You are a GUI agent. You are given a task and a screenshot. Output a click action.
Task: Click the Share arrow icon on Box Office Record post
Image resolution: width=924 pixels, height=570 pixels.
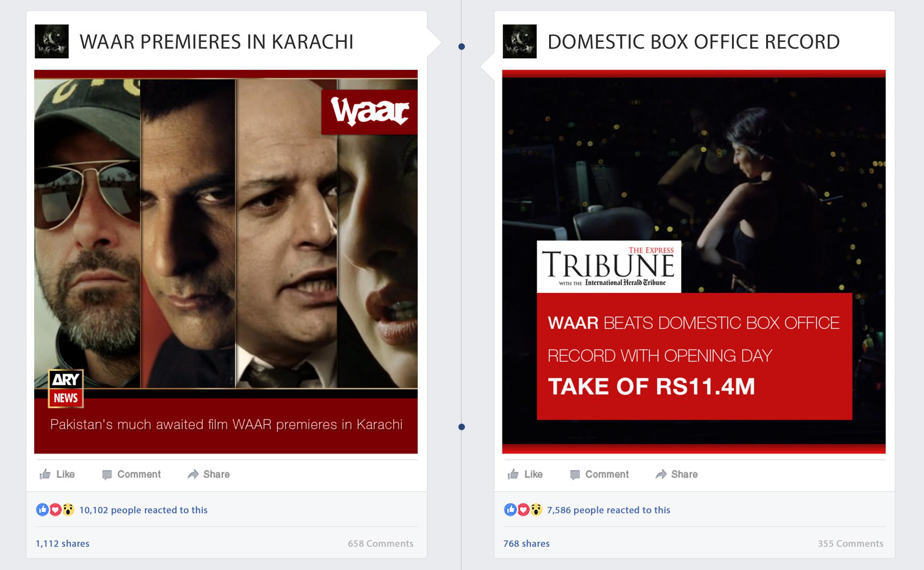click(661, 474)
